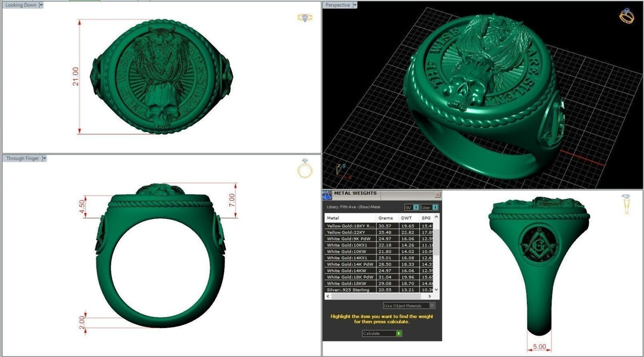Select the White Gold:14KX1 row

(x=379, y=258)
